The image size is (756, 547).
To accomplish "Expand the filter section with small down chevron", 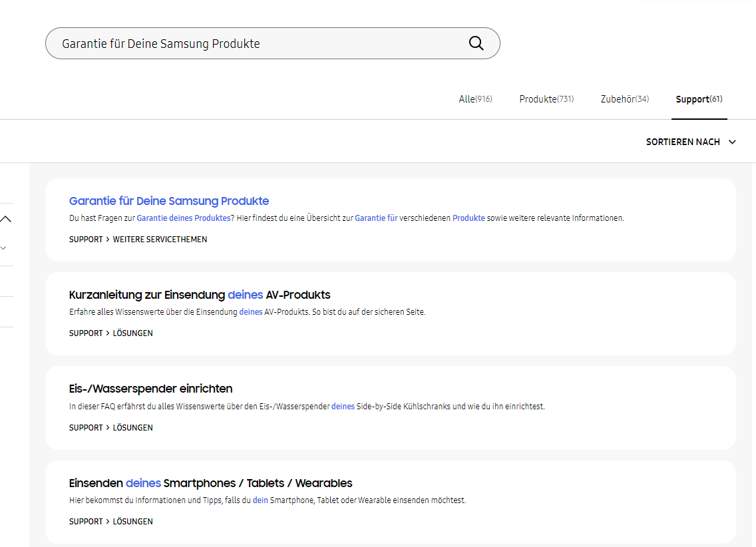I will 3,248.
